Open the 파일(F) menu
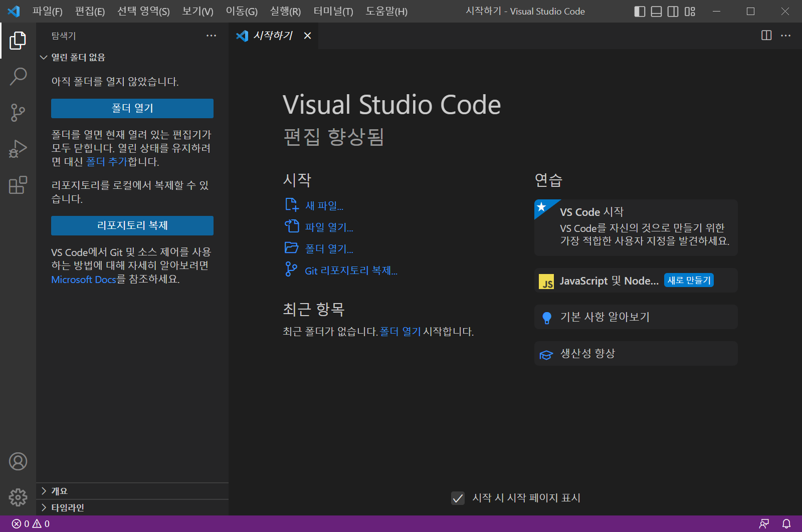 (x=48, y=12)
